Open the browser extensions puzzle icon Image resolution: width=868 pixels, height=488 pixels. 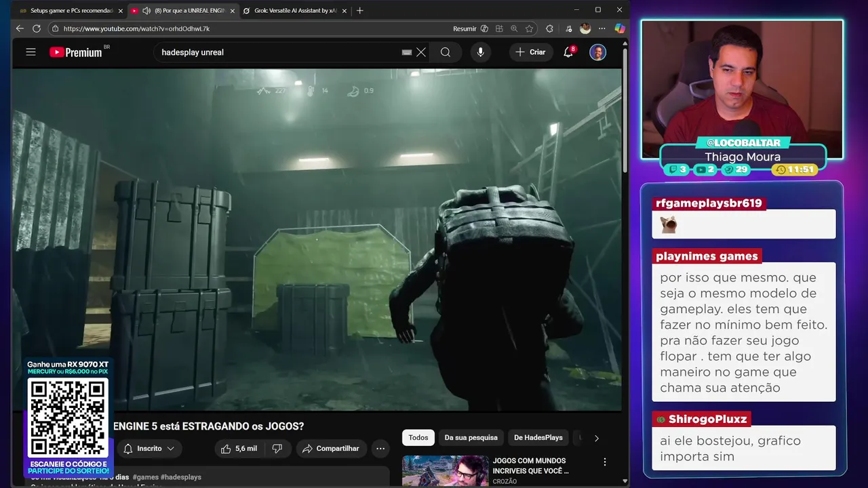[x=549, y=28]
